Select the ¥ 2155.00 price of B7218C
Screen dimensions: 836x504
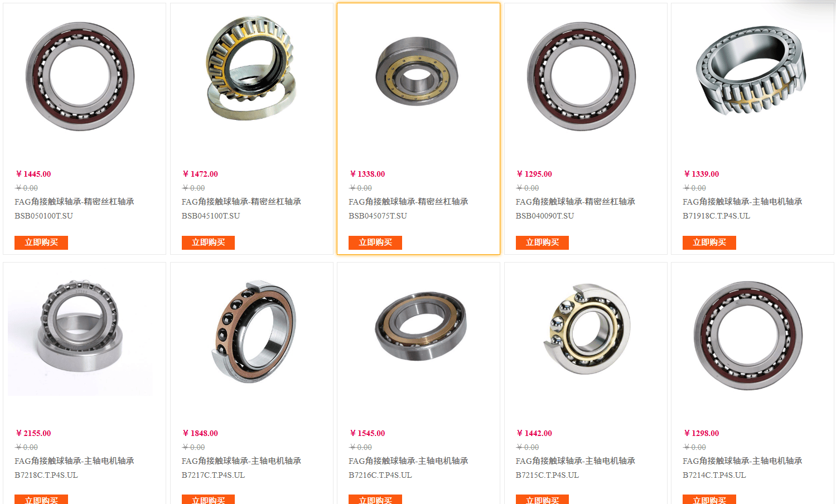(x=33, y=433)
